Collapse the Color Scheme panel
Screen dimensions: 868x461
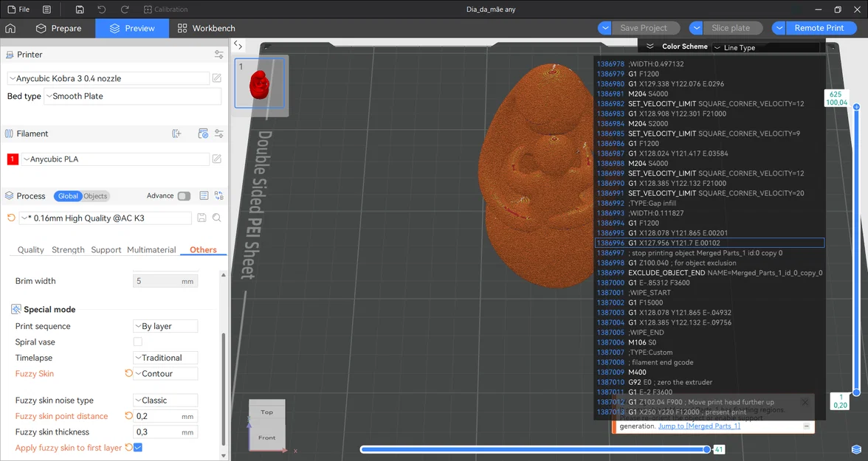tap(650, 46)
